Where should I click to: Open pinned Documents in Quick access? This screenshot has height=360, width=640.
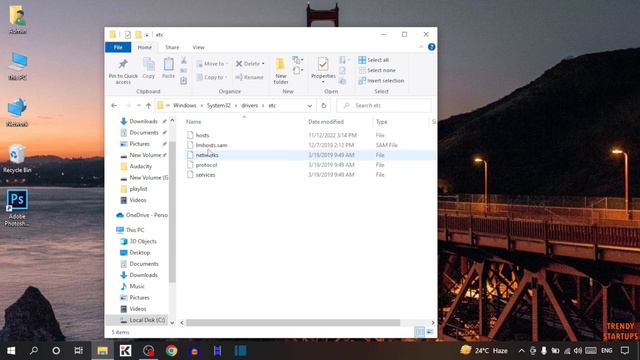point(144,133)
